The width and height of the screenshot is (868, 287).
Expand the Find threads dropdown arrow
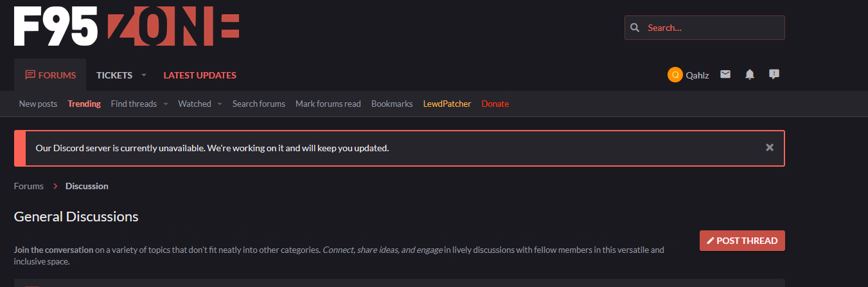(x=165, y=104)
